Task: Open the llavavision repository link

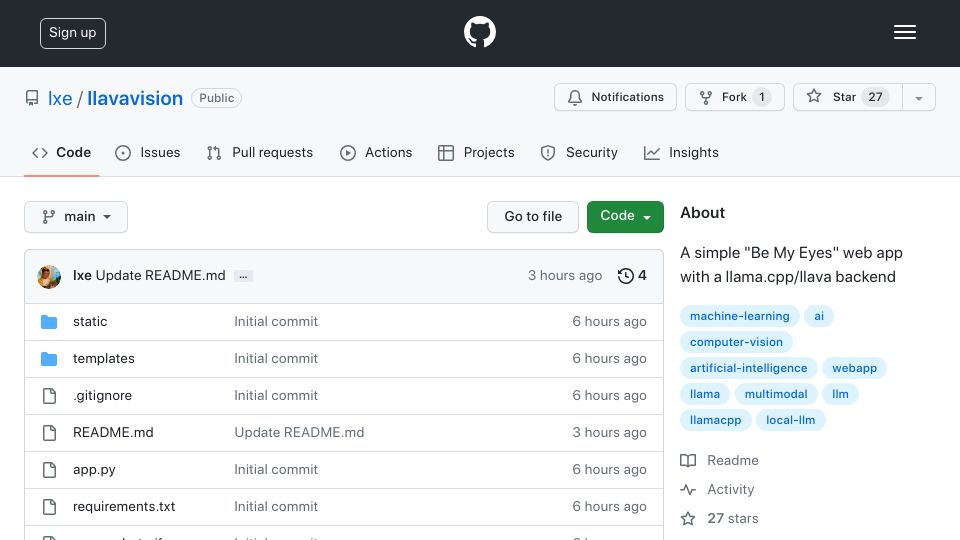Action: 135,98
